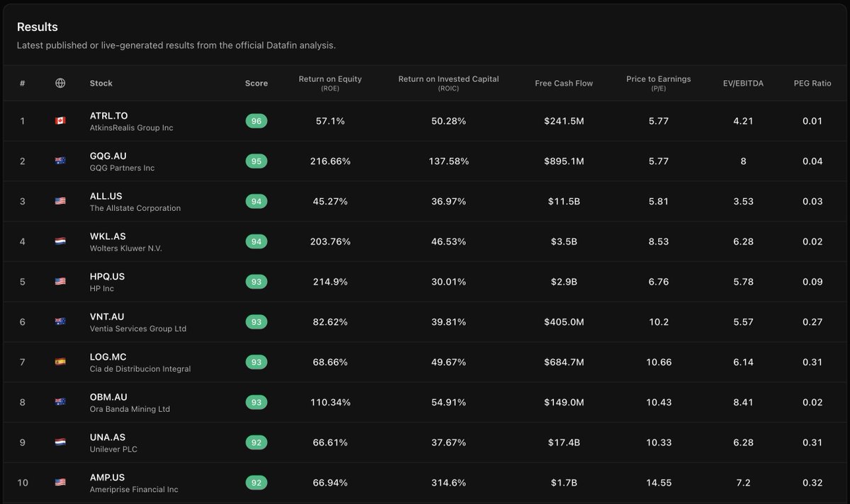
Task: Click the Canada flag in ATRL.TO row
Action: 60,121
